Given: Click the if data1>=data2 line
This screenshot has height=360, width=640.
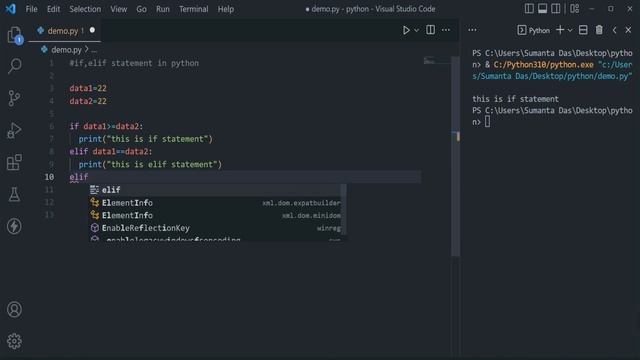Looking at the screenshot, I should point(106,126).
